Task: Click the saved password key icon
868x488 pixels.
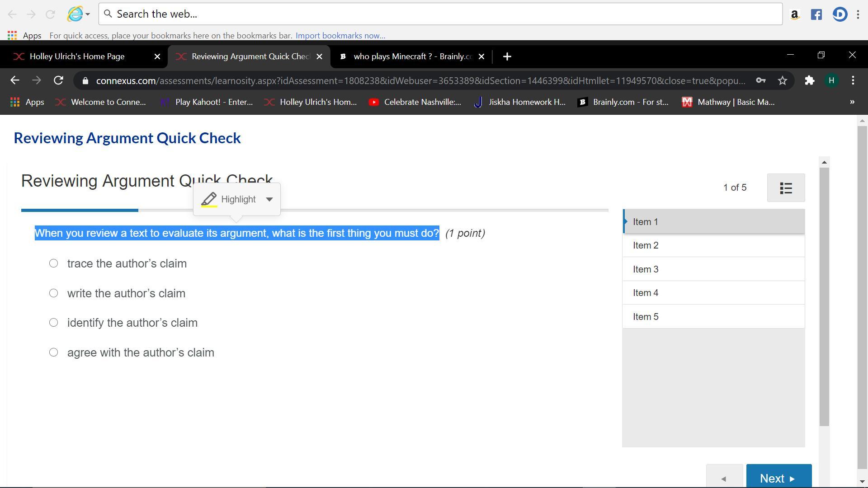Action: (760, 81)
